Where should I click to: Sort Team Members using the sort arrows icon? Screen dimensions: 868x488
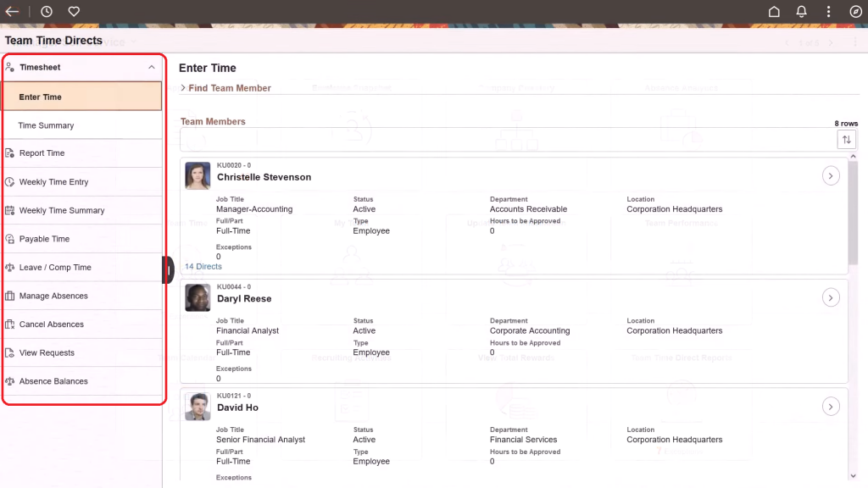point(847,139)
